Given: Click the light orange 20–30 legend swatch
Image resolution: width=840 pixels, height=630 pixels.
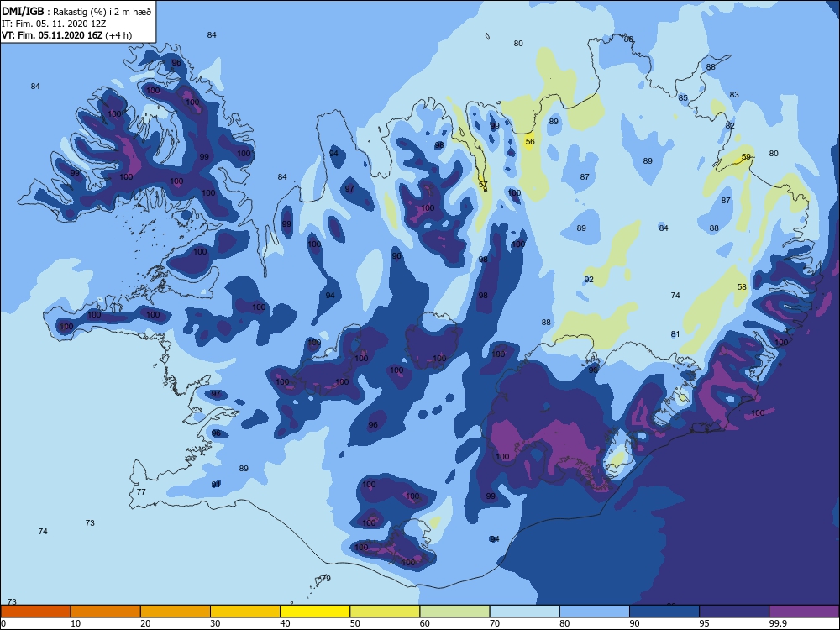Looking at the screenshot, I should click(176, 612).
